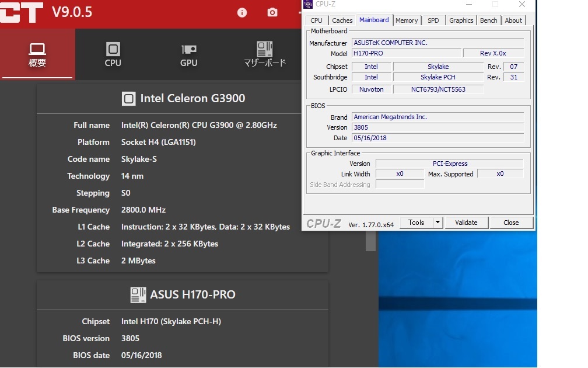
Task: Click chip icon beside Intel Celeron G3900
Action: pyautogui.click(x=128, y=99)
